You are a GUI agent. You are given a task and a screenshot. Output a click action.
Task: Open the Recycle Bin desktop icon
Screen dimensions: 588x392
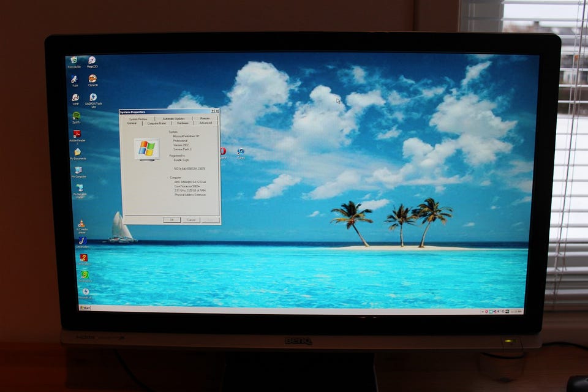74,62
